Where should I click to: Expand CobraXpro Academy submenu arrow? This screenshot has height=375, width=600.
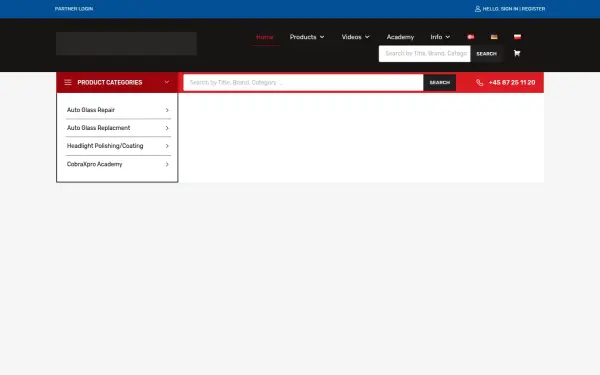[x=167, y=165]
